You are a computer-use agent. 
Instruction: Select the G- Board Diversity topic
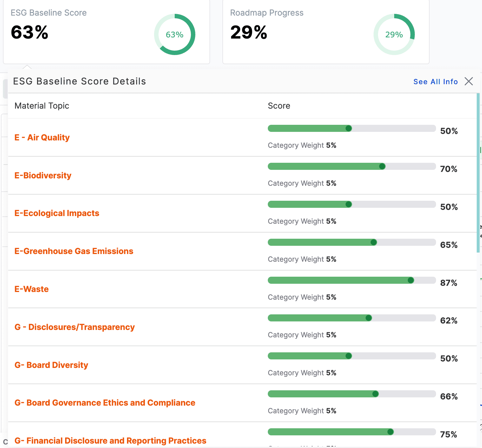point(51,365)
